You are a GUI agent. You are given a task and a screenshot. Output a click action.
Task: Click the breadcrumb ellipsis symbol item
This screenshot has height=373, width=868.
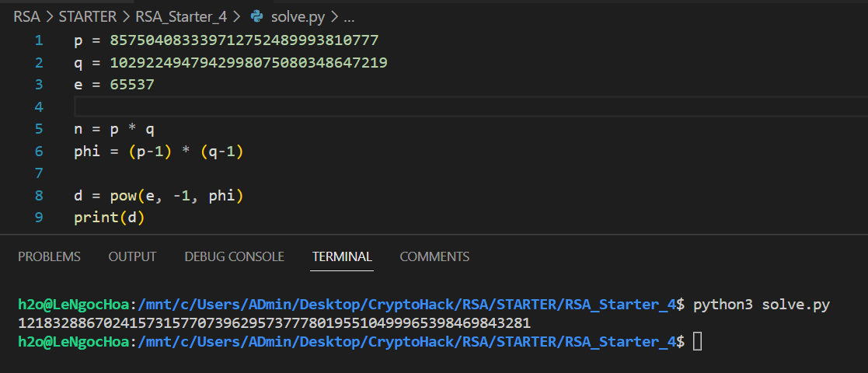click(349, 16)
